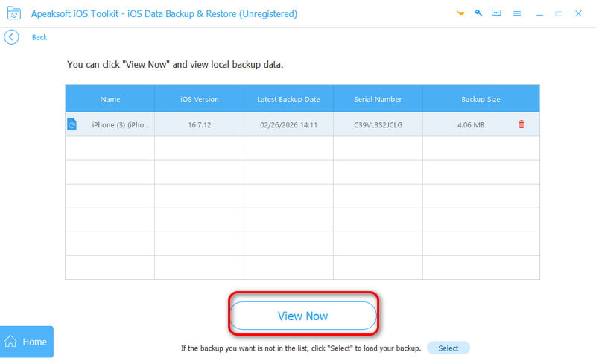
Task: Open the feedback chat bubble icon
Action: (495, 14)
